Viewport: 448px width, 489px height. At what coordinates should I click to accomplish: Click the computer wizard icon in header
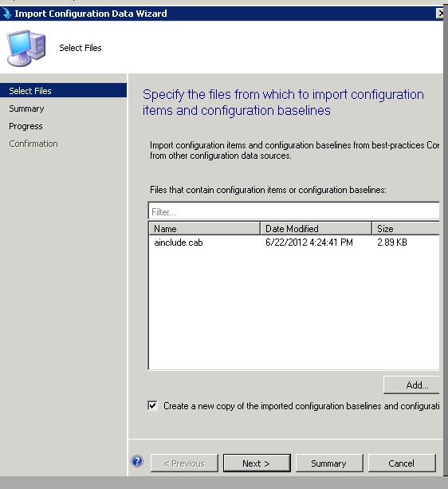[x=26, y=48]
